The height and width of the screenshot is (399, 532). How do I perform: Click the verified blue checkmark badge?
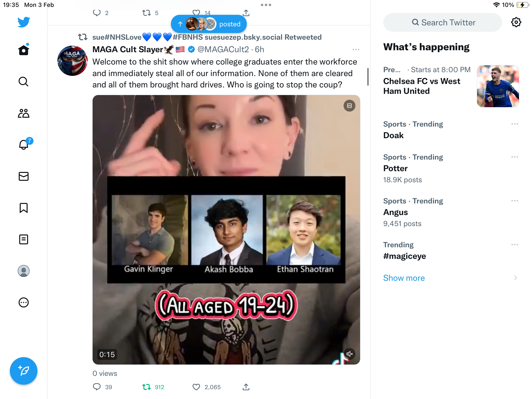coord(191,50)
